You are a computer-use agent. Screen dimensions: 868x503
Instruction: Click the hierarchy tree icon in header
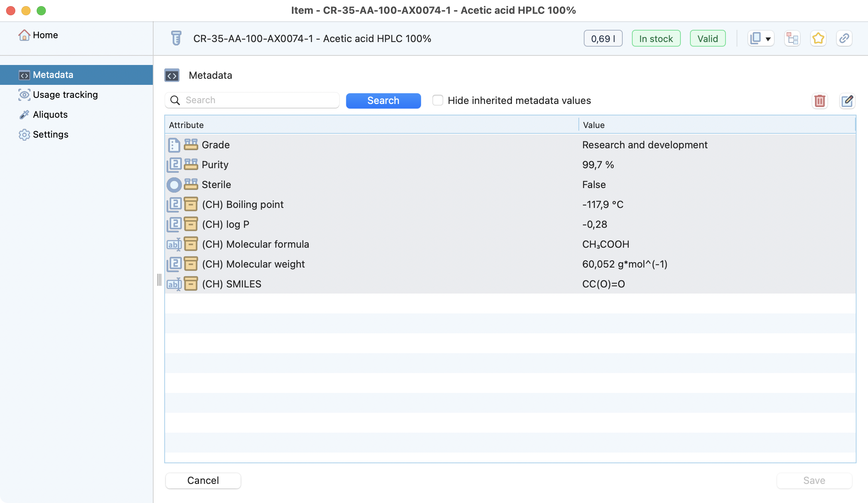coord(792,39)
